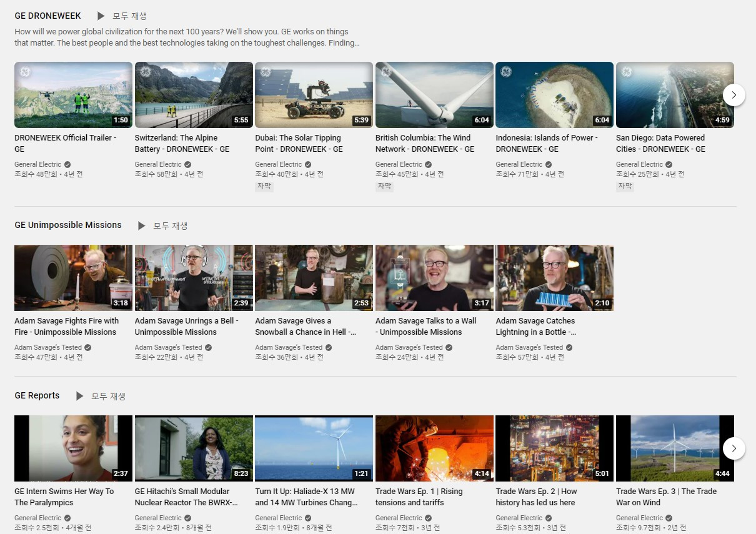Click the 자막 badge under the British Columbia video
This screenshot has width=756, height=534.
[385, 186]
